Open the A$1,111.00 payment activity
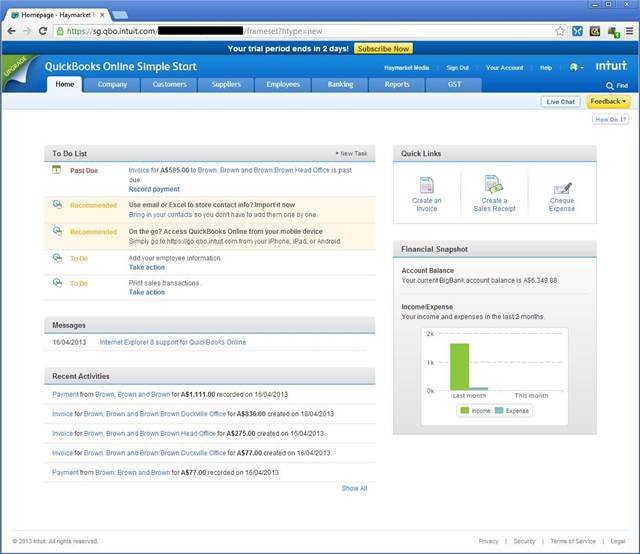The image size is (640, 554). point(65,394)
